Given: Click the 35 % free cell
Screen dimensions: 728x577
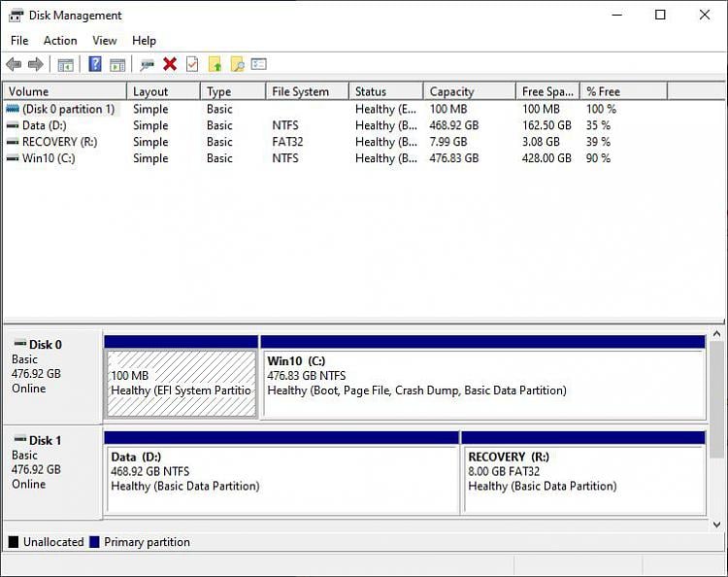Looking at the screenshot, I should pyautogui.click(x=598, y=125).
